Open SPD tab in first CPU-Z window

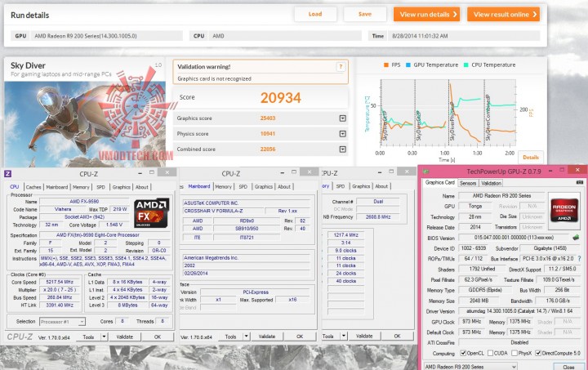(x=101, y=187)
